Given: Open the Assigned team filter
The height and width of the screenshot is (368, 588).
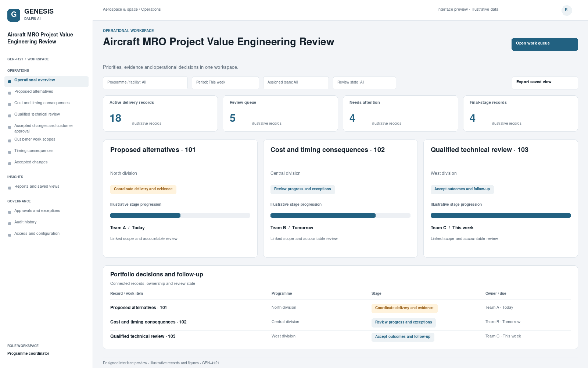Looking at the screenshot, I should tap(296, 83).
